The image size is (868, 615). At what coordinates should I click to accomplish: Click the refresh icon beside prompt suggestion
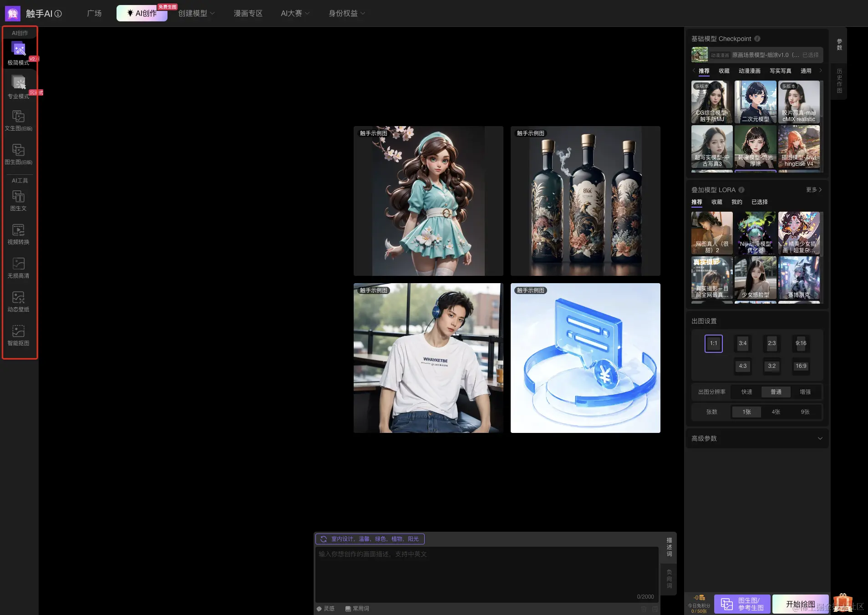324,539
